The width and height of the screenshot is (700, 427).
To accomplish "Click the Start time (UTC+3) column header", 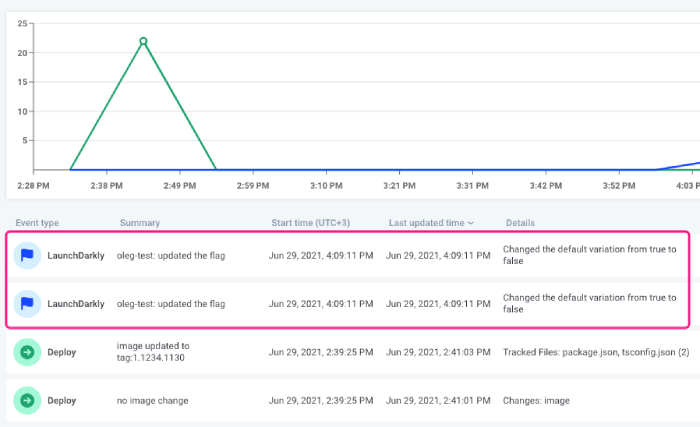I will click(311, 223).
